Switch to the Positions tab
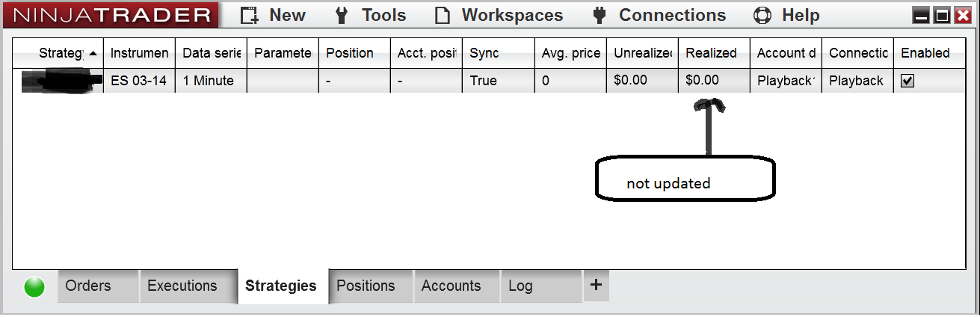This screenshot has height=317, width=980. 366,286
